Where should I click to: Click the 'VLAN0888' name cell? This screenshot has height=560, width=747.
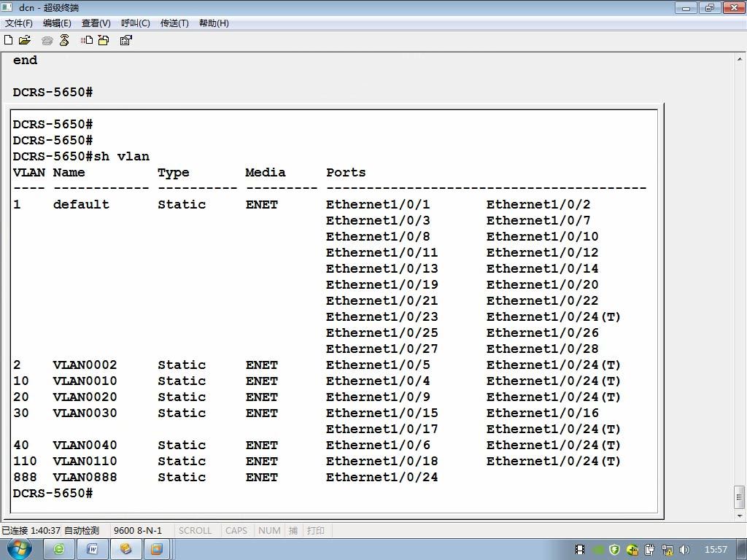click(85, 477)
